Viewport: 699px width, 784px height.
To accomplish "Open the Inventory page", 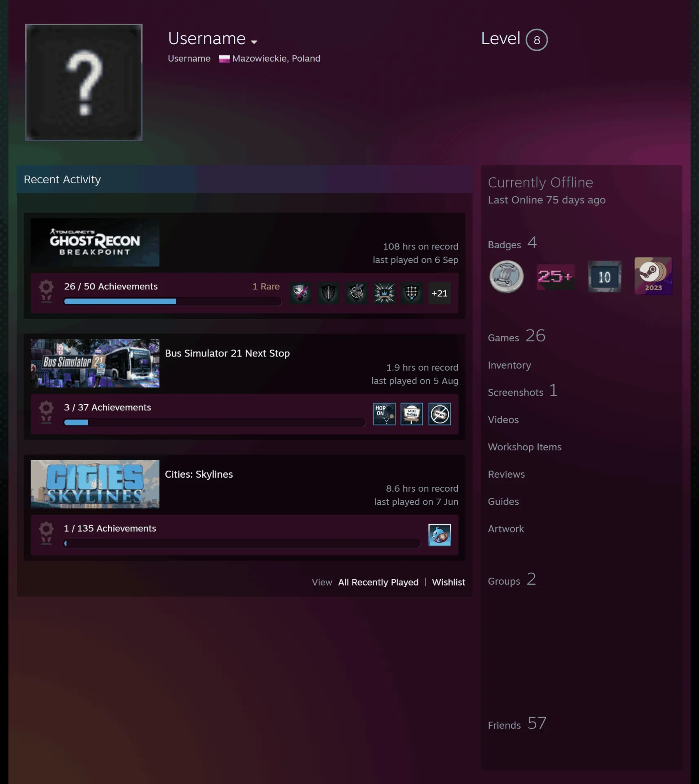I will tap(509, 365).
